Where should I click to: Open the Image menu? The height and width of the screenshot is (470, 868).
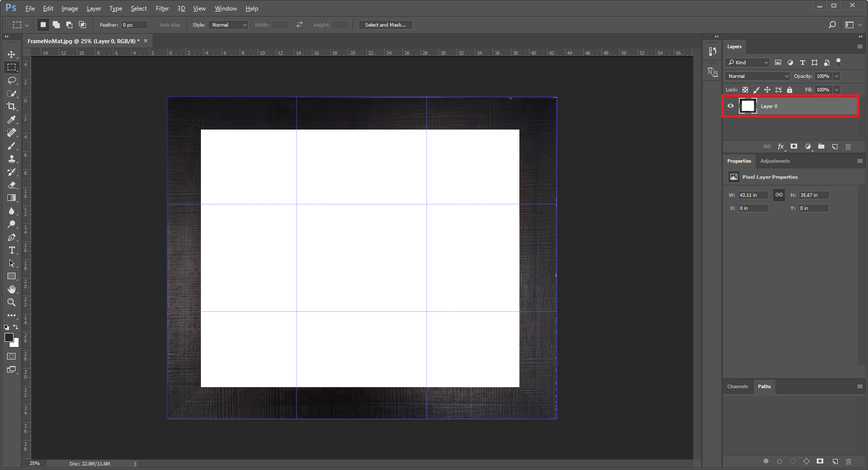coord(70,9)
